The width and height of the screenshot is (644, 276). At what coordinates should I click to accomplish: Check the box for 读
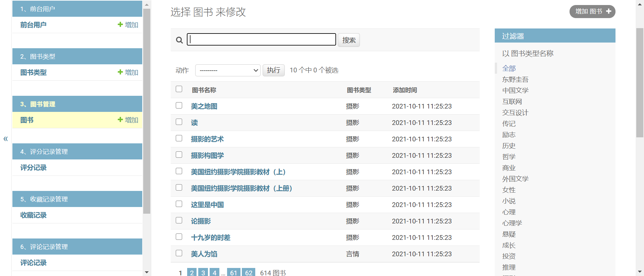179,122
